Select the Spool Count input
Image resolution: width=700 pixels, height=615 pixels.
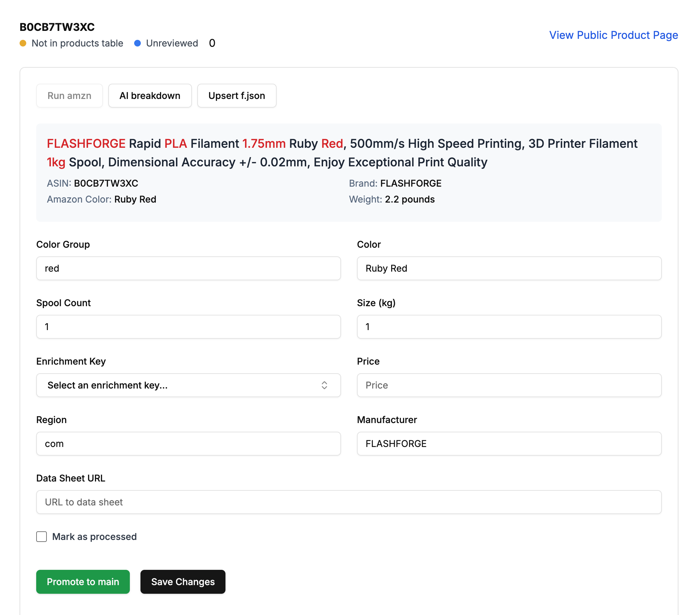(x=188, y=326)
